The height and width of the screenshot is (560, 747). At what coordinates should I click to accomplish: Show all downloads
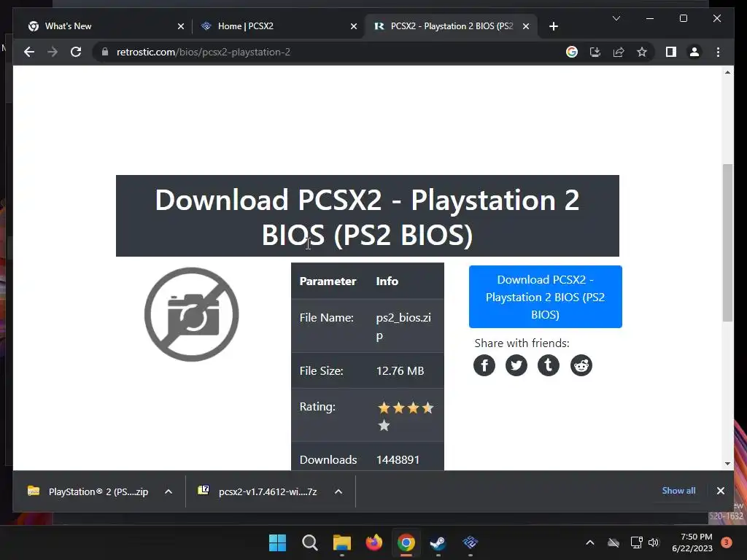(x=678, y=491)
